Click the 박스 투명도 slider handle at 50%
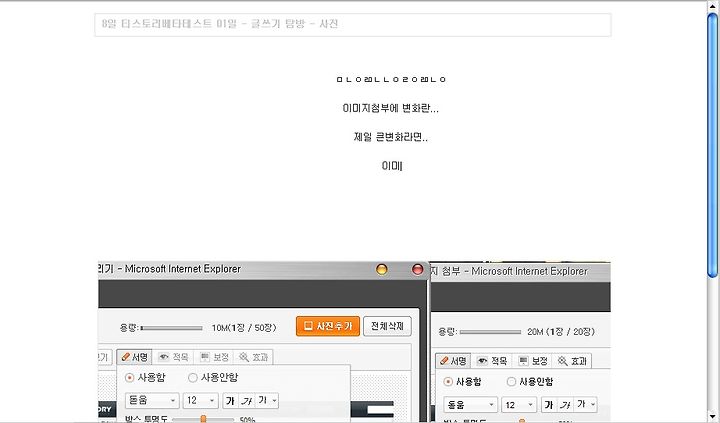 coord(203,419)
